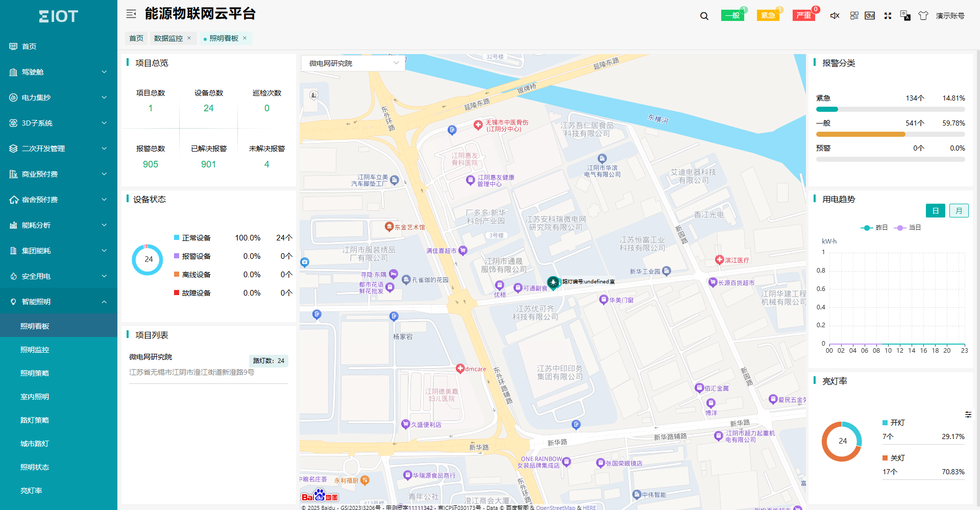The height and width of the screenshot is (510, 980).
Task: Toggle 昨日 series in chart legend
Action: pyautogui.click(x=874, y=228)
